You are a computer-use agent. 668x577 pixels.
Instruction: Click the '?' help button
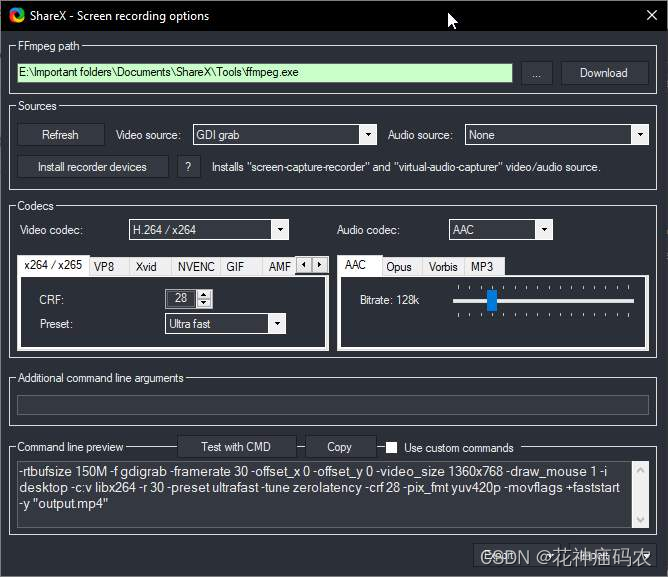tap(188, 167)
